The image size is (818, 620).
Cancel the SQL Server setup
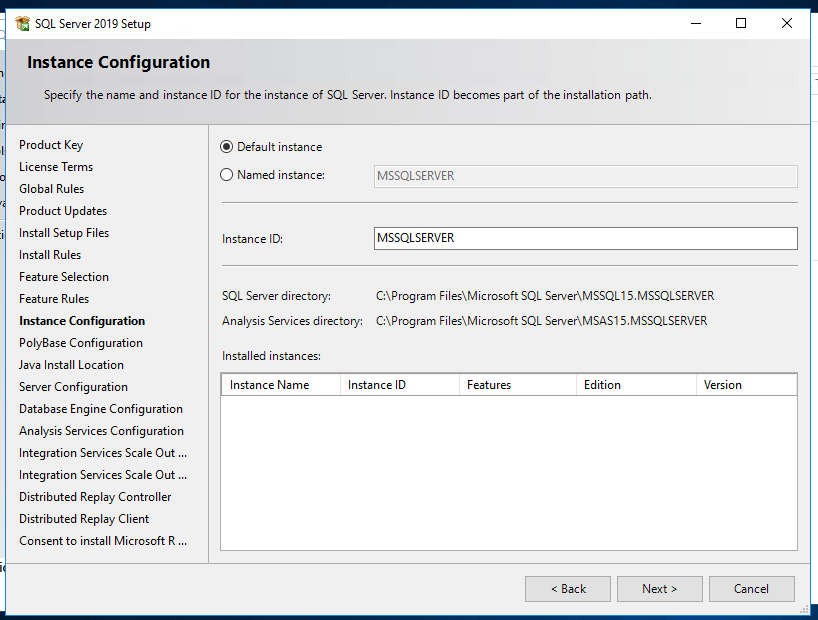[751, 589]
